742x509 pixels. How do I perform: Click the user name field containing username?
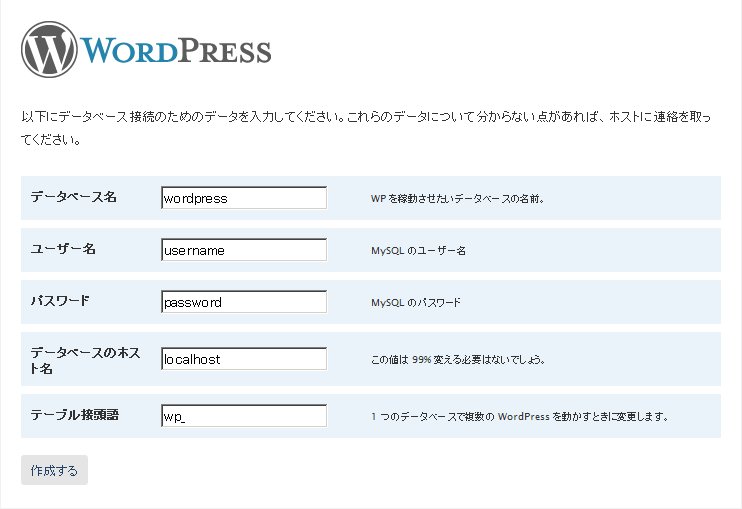pos(244,250)
